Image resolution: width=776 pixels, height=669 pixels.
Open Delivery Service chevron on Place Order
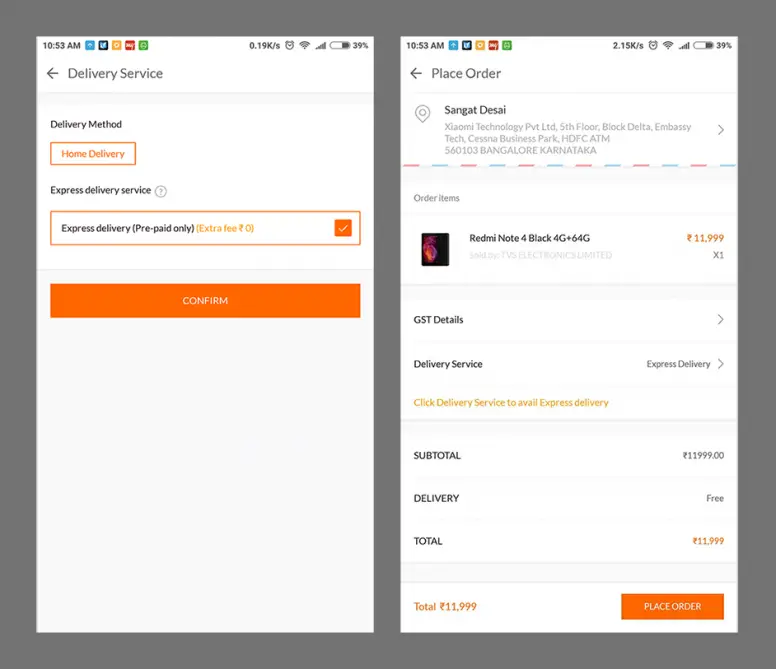pyautogui.click(x=721, y=364)
